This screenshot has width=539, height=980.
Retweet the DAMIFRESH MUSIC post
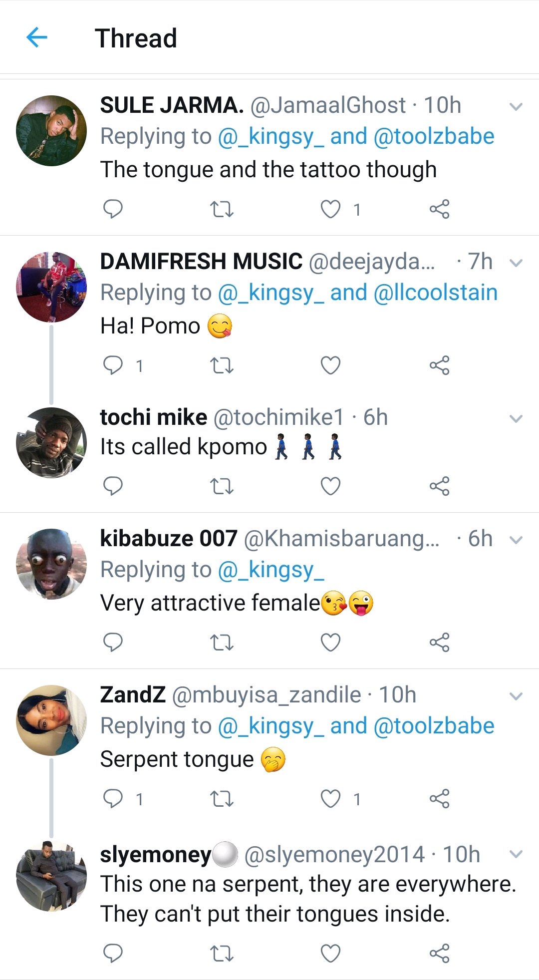[x=222, y=365]
